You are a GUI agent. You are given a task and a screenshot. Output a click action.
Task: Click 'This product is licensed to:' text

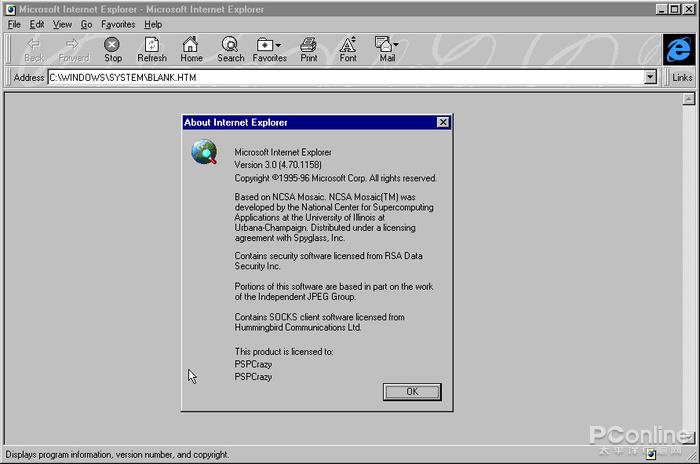click(284, 352)
